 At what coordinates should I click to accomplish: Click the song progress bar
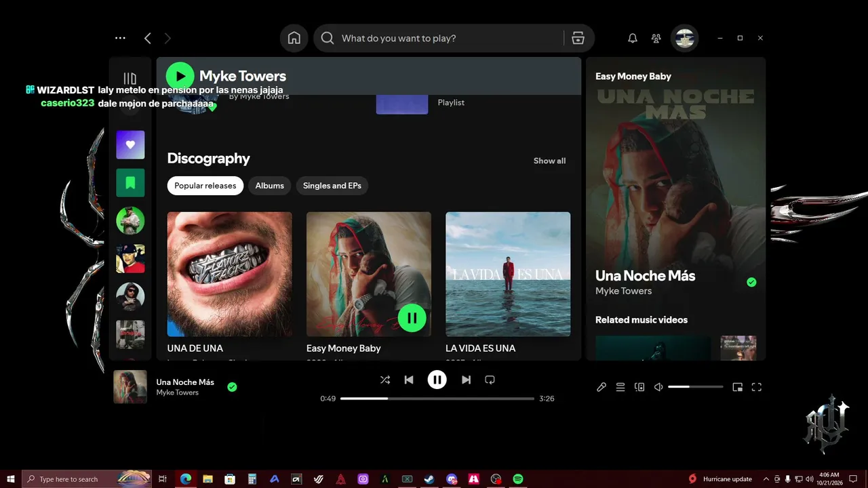[437, 399]
